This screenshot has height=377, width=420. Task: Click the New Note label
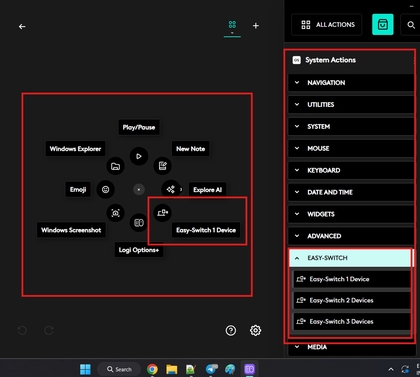coord(191,149)
